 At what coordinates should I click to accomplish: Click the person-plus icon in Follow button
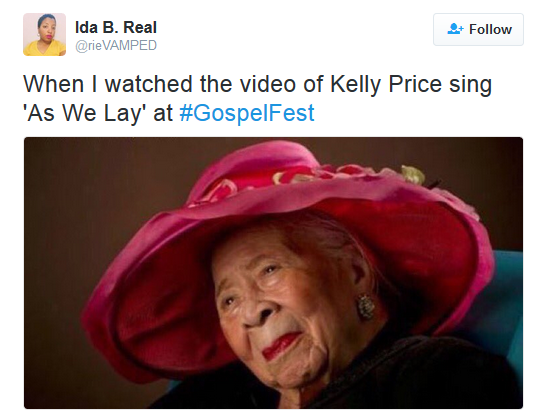pyautogui.click(x=455, y=29)
